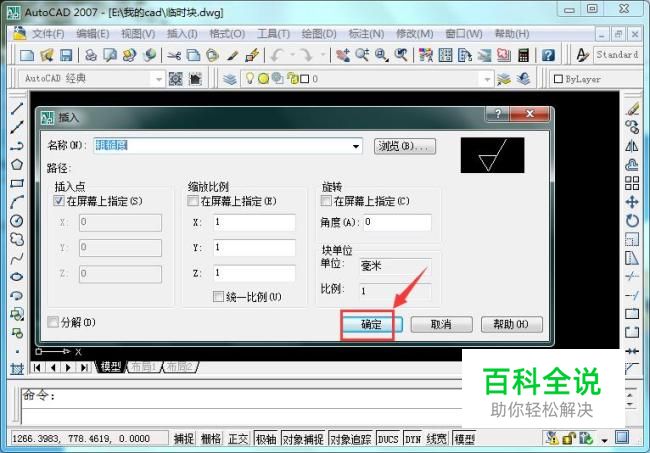The width and height of the screenshot is (650, 453).
Task: Open the Layer Properties Manager icon
Action: point(230,79)
